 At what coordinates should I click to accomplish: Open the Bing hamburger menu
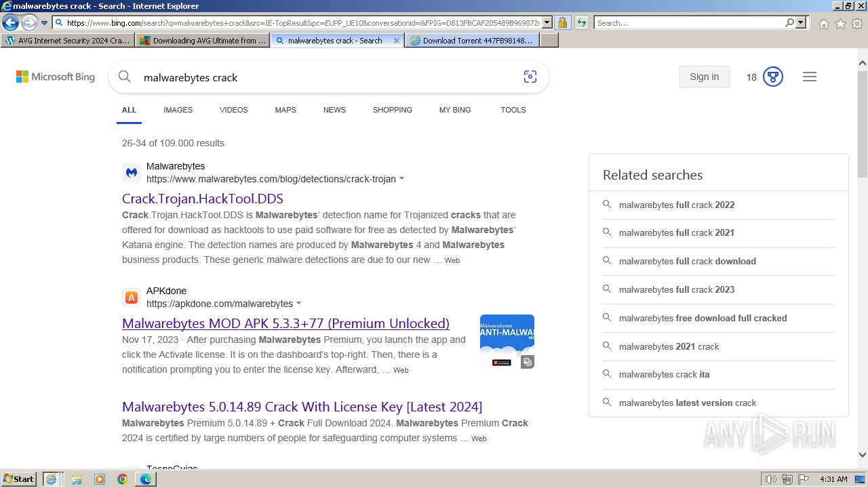pyautogui.click(x=810, y=77)
